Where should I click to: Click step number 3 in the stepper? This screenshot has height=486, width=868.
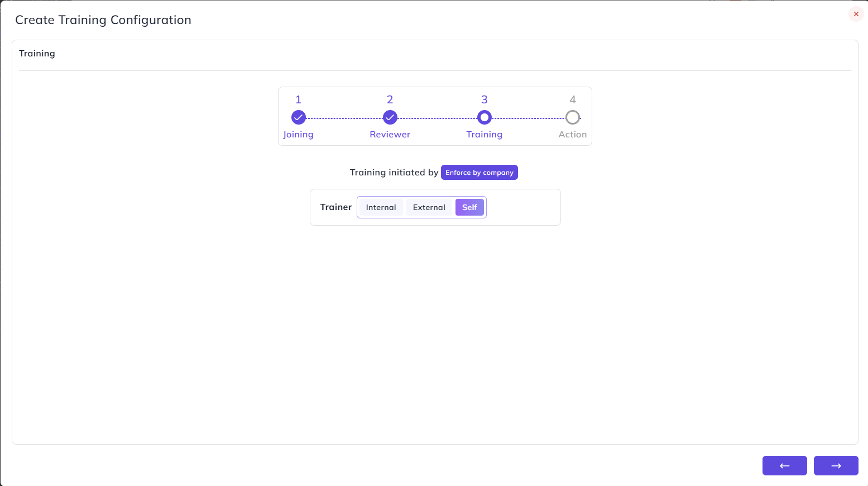485,99
